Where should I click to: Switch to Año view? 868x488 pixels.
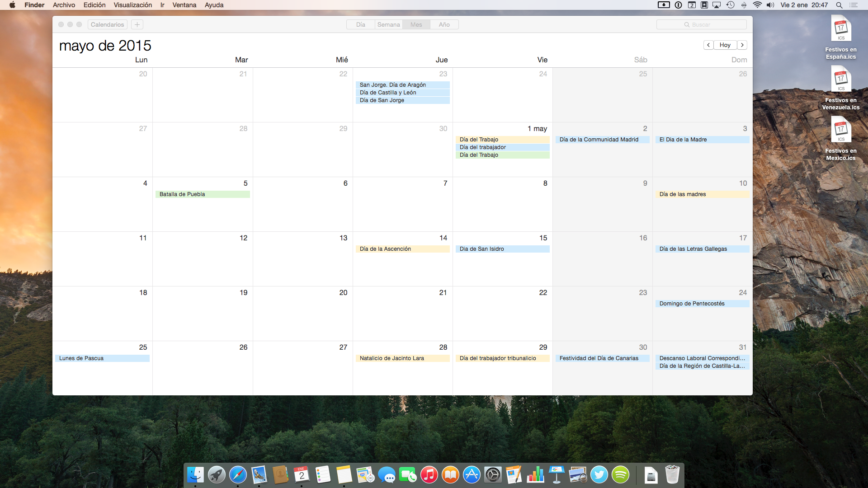[444, 24]
